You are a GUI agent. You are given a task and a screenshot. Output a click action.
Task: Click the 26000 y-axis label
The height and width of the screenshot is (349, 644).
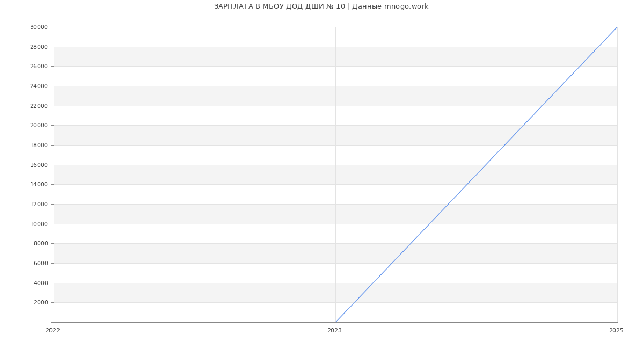click(39, 67)
